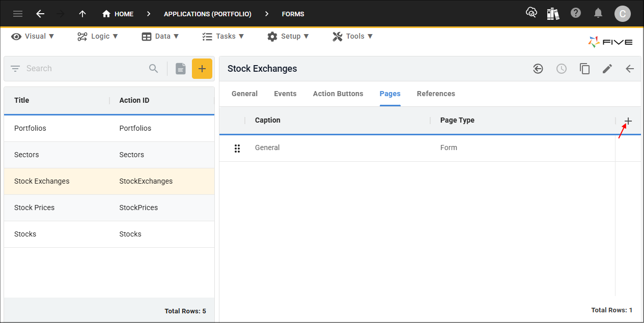Image resolution: width=644 pixels, height=323 pixels.
Task: Select the Portfolios form row
Action: pos(109,128)
